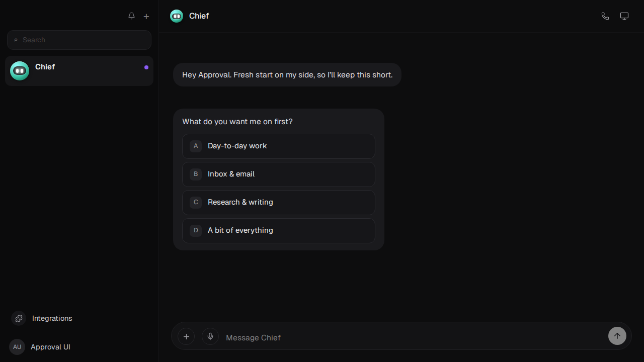
Task: Focus the Search conversations field
Action: [79, 40]
